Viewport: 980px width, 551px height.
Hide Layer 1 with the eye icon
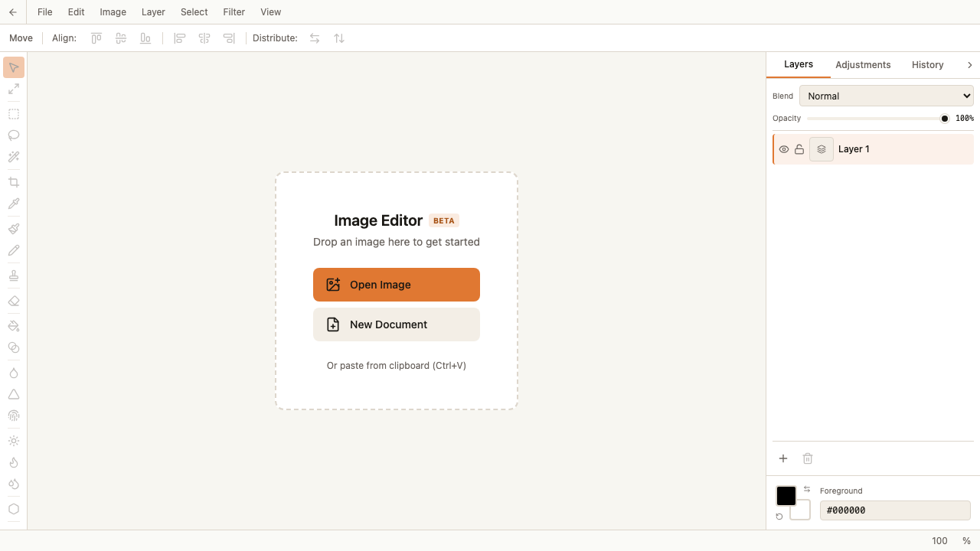(x=784, y=149)
